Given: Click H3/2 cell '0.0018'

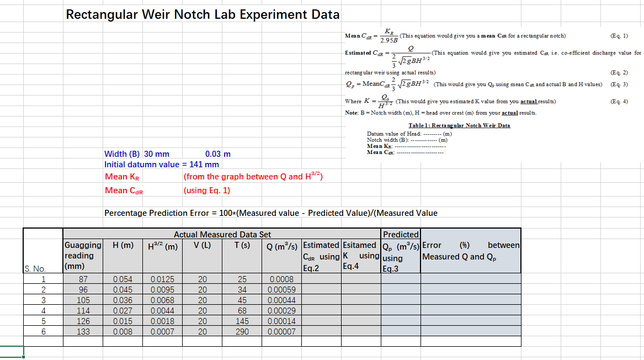Looking at the screenshot, I should [162, 321].
